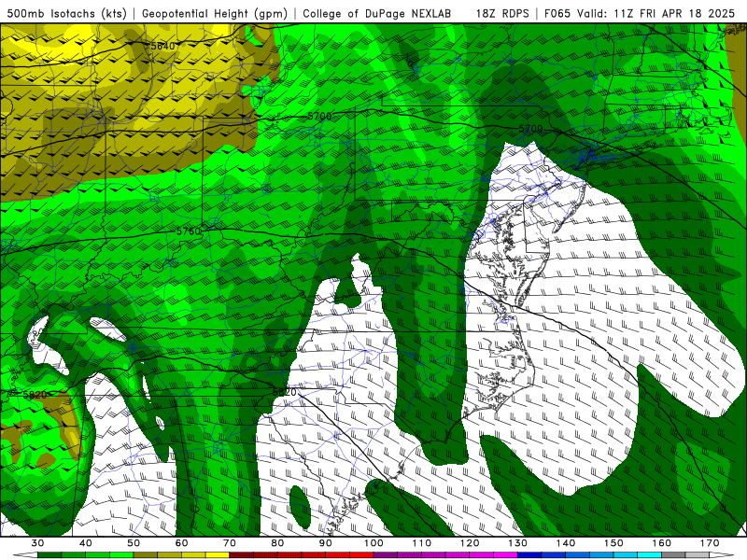Select the 110 label on the color scale
This screenshot has width=747, height=560.
pos(422,543)
